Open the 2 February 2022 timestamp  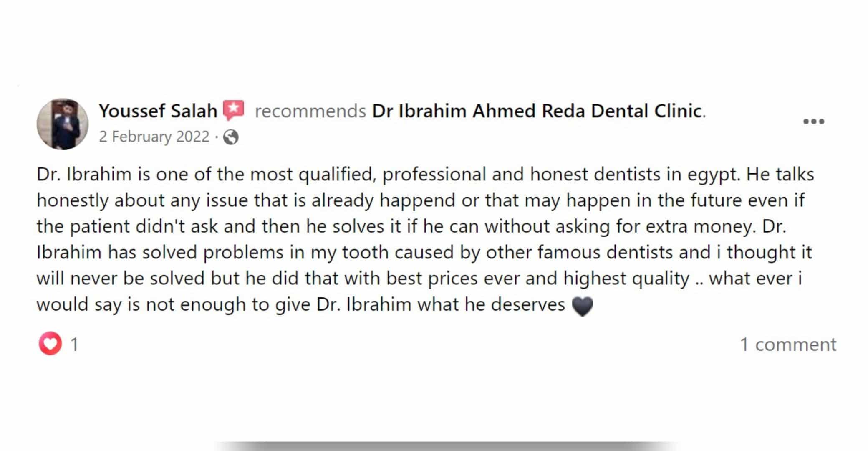coord(154,137)
